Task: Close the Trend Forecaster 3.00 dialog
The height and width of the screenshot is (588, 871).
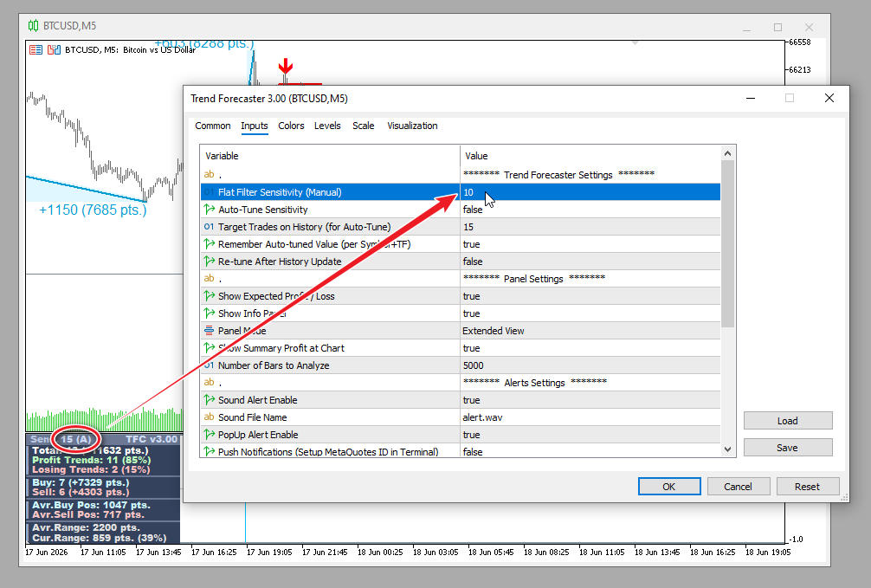Action: point(829,98)
